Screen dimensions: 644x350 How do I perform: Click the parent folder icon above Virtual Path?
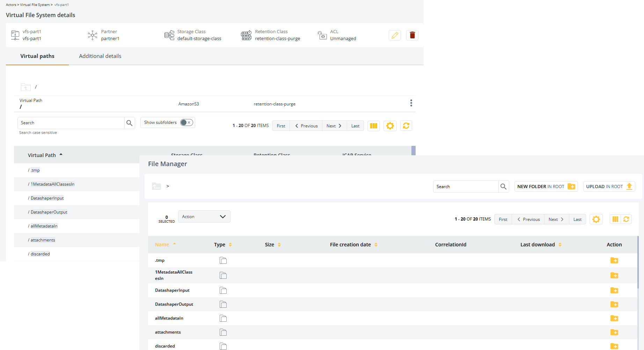click(26, 87)
